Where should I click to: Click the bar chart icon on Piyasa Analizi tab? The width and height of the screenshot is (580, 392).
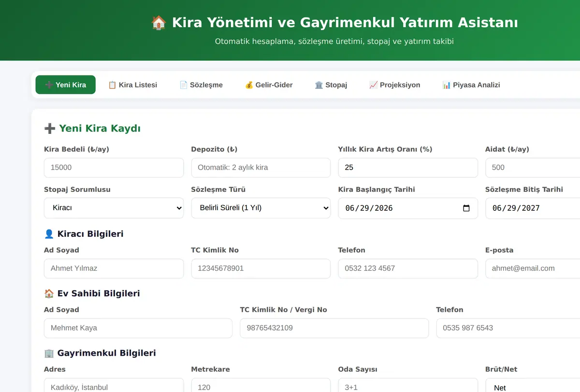(x=446, y=85)
